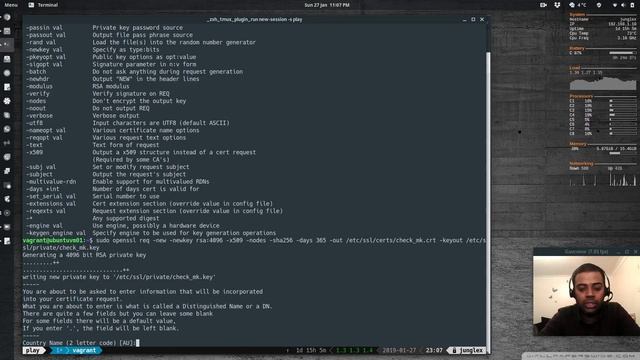Click the option '-keygen_engine val' in the help list

56,233
